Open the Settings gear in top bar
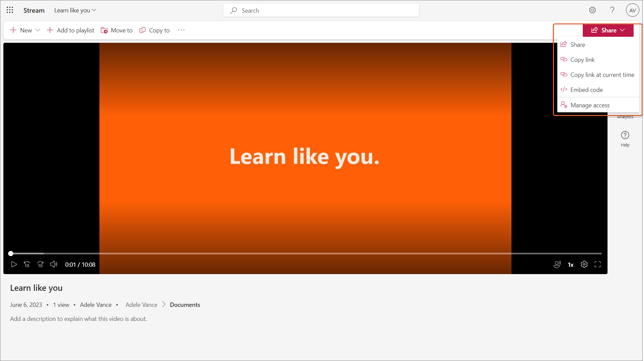The image size is (644, 361). click(x=592, y=10)
